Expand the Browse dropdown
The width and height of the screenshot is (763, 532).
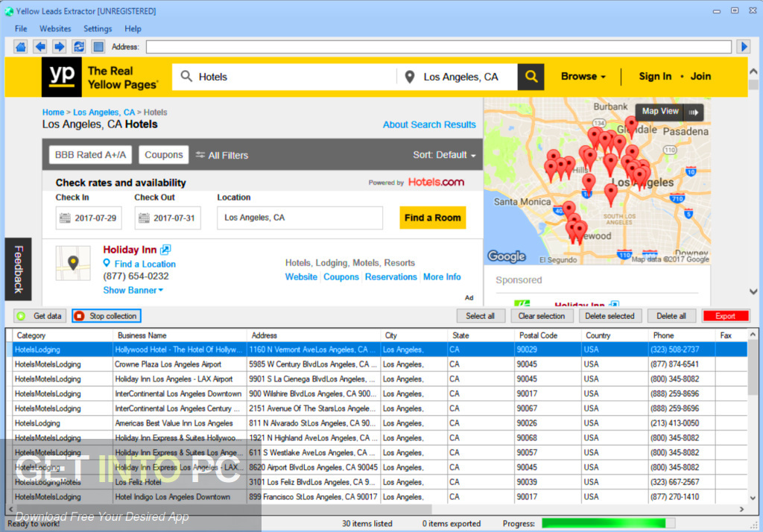point(583,77)
